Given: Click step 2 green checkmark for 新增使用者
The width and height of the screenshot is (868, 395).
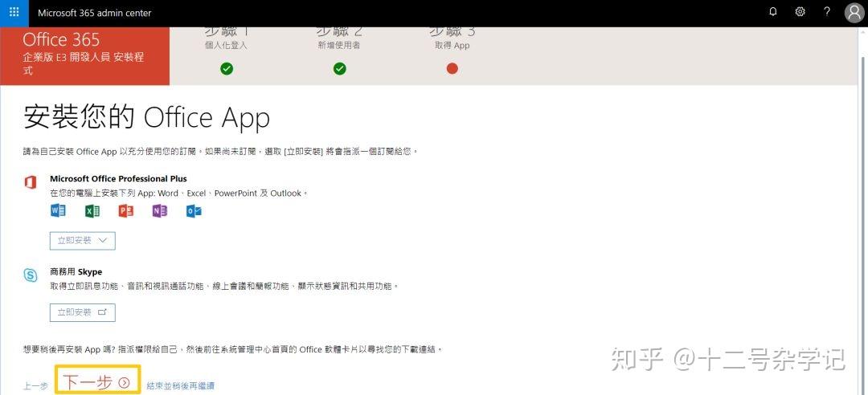Looking at the screenshot, I should 339,68.
